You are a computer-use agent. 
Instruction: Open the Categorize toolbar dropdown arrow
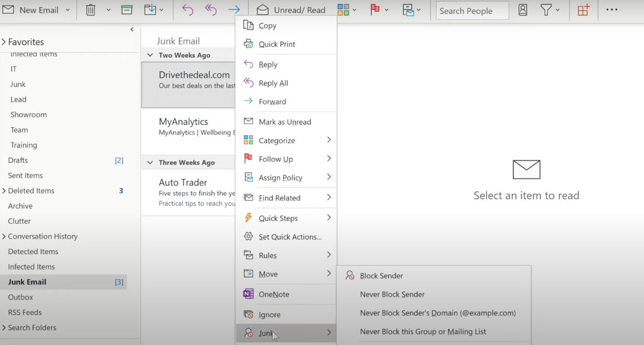pos(354,10)
